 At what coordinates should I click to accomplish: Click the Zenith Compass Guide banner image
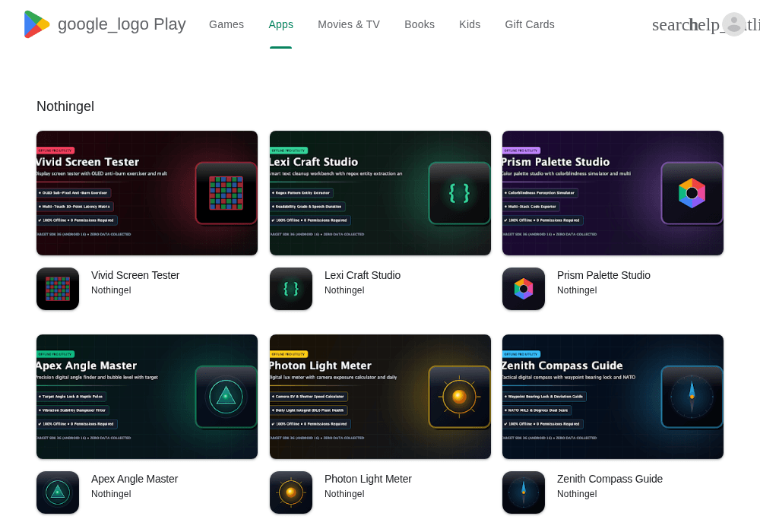[x=613, y=396]
